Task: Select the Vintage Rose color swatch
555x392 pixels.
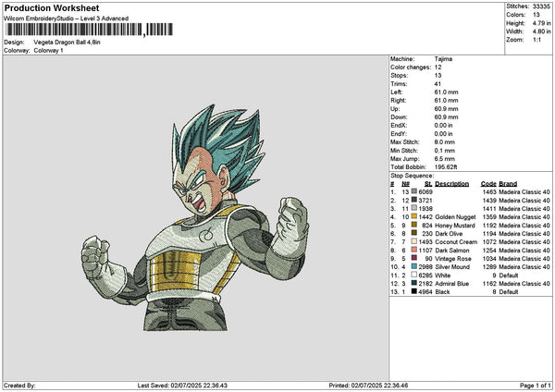Action: [414, 258]
